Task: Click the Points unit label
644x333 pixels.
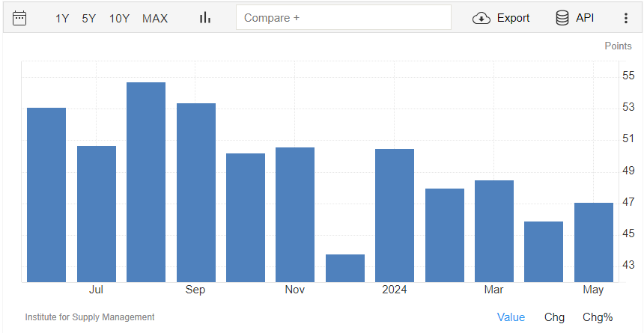Action: click(618, 46)
